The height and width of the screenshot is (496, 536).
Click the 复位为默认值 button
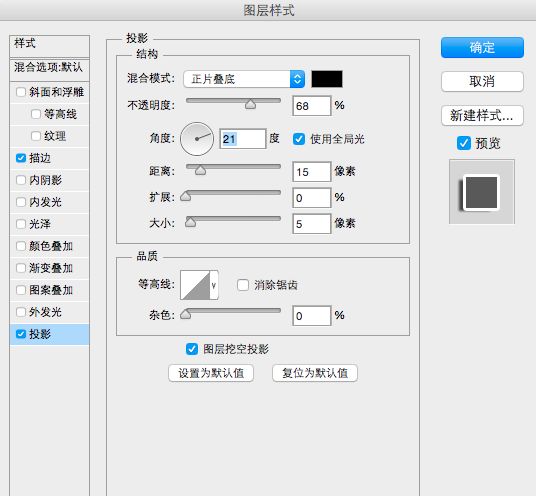(315, 373)
